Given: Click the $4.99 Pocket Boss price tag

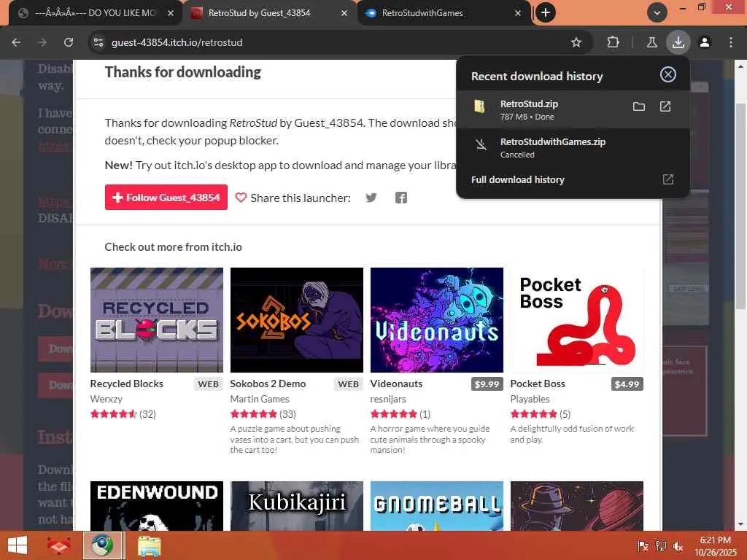Looking at the screenshot, I should (x=627, y=384).
